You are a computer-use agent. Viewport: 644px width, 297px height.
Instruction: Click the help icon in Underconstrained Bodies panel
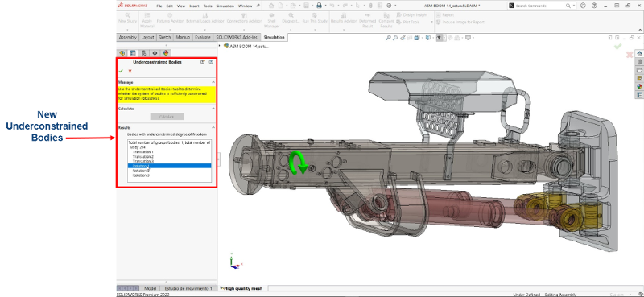pos(211,62)
